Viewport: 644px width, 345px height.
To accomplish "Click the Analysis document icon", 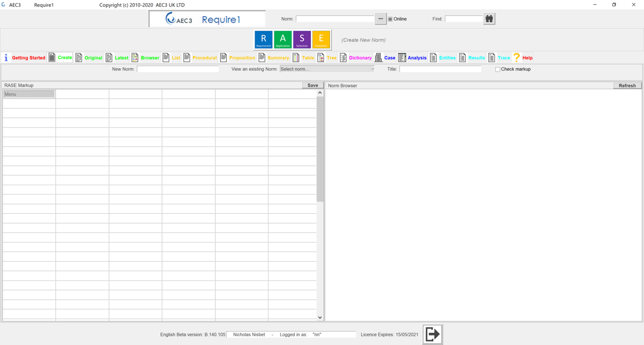I will coord(402,58).
